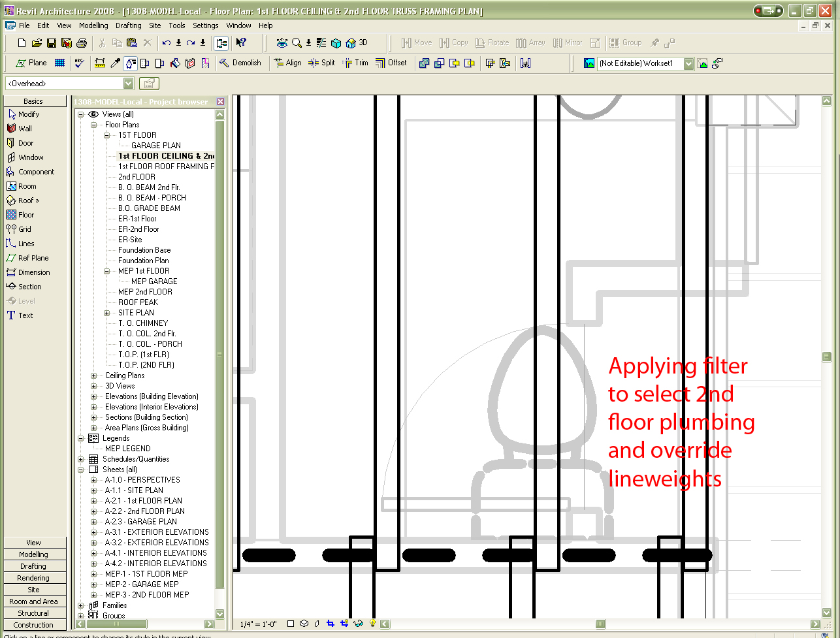Select the Wall tool in Basics
This screenshot has width=840, height=638.
tap(25, 129)
